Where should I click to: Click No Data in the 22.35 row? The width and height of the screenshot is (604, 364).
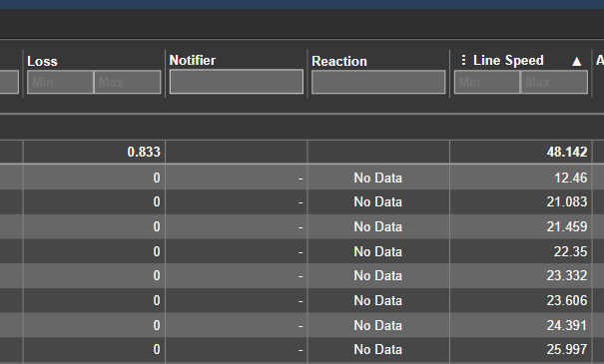pos(378,251)
